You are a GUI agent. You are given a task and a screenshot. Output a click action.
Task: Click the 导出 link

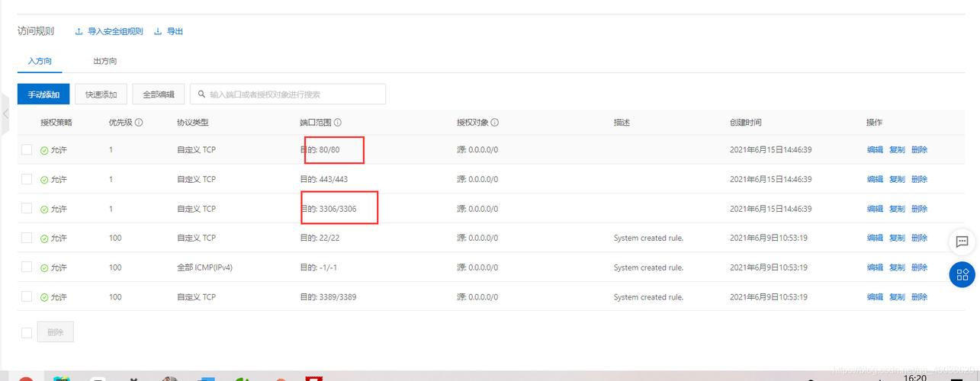pos(175,31)
